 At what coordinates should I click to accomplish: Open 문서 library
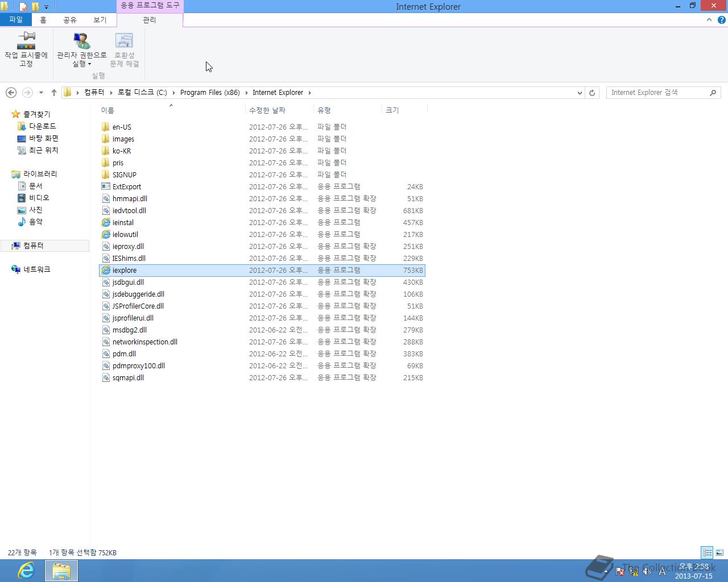pos(35,186)
